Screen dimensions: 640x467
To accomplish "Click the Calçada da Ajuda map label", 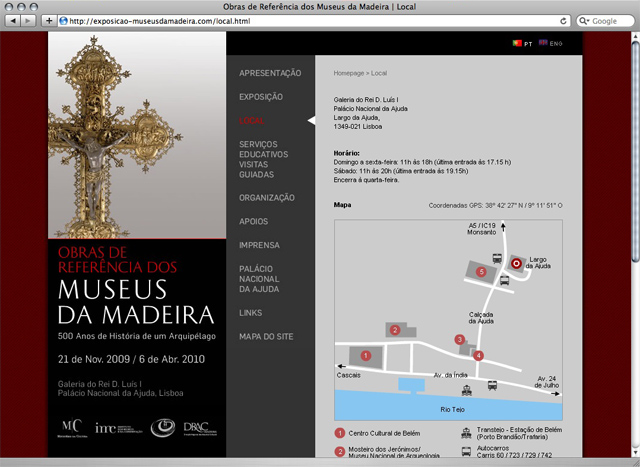I will click(x=481, y=318).
